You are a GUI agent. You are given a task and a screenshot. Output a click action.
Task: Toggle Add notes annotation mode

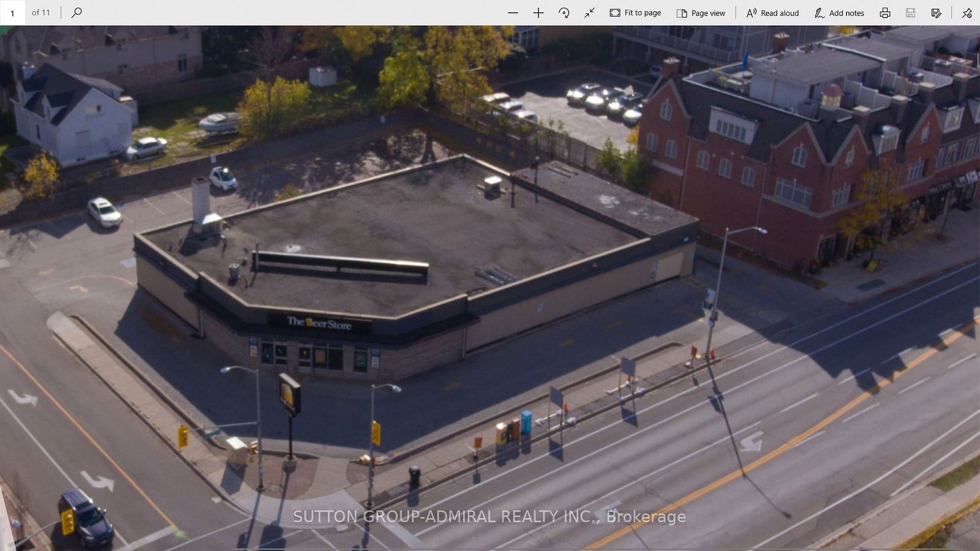point(840,12)
